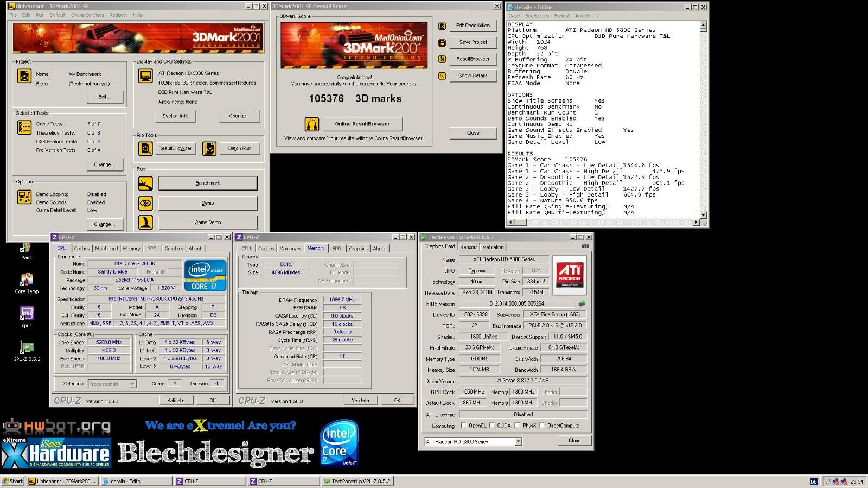Open the Mainboard tab in the left CPU-Z window

coord(106,249)
